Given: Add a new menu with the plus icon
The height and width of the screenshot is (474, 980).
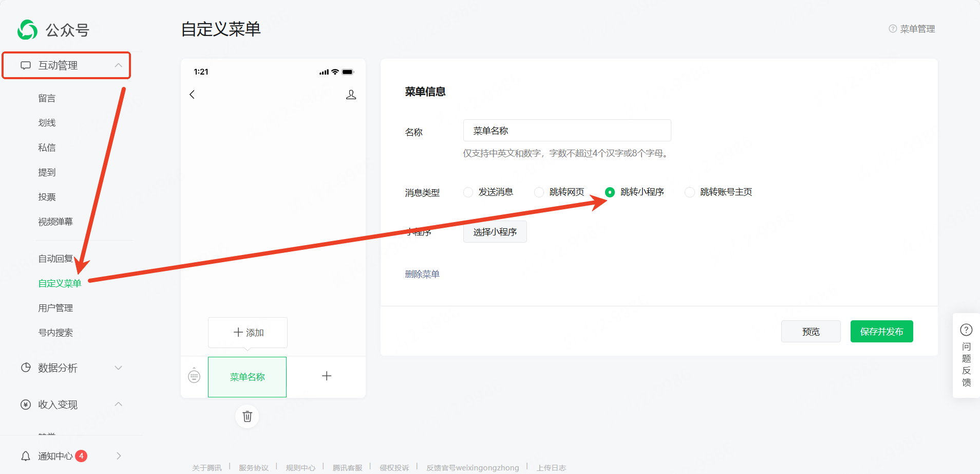Looking at the screenshot, I should point(327,376).
